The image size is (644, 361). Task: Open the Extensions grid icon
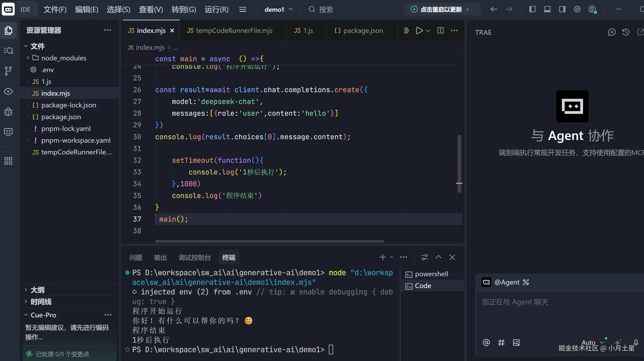pyautogui.click(x=8, y=161)
